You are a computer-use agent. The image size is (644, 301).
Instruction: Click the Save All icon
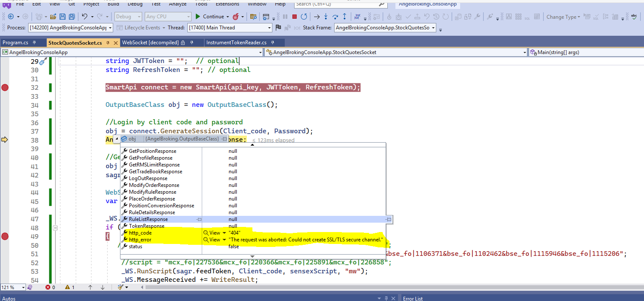pos(72,17)
